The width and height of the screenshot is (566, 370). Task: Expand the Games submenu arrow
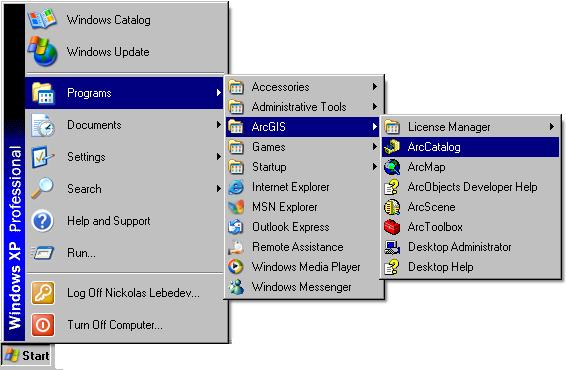click(x=375, y=147)
